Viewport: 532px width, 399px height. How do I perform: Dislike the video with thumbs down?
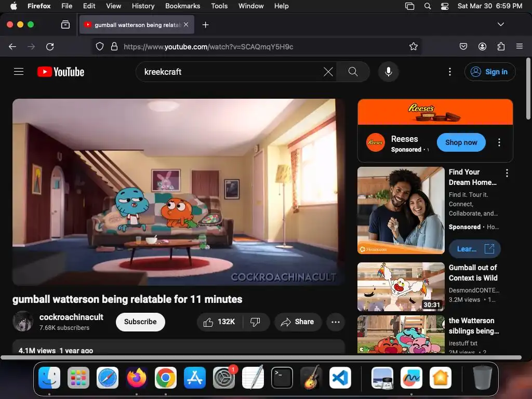(x=256, y=322)
